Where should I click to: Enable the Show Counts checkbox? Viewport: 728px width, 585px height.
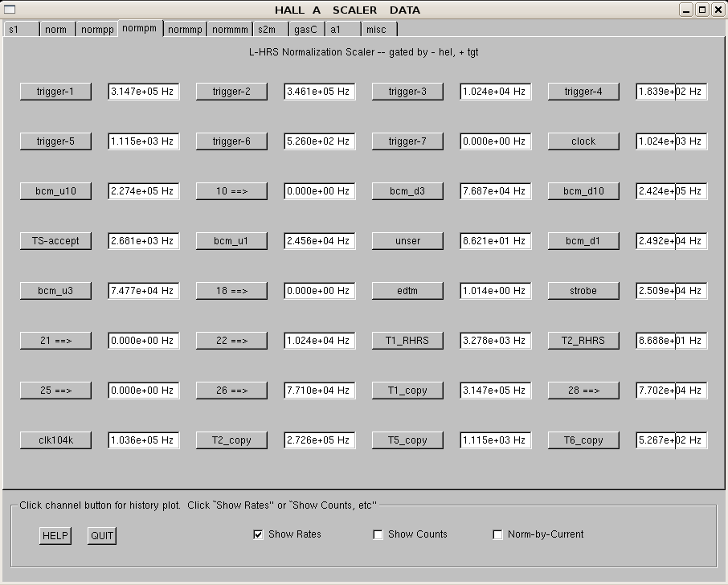click(x=378, y=535)
